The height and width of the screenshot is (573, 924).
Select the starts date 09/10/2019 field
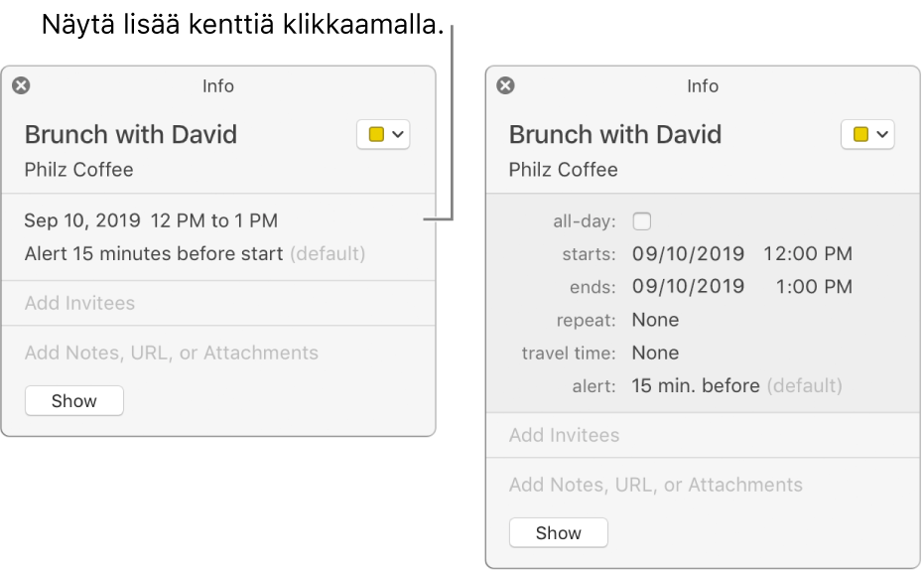[x=689, y=253]
